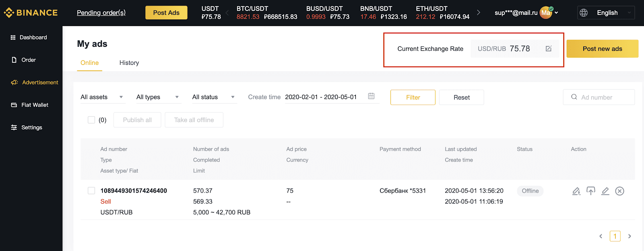The width and height of the screenshot is (644, 251).
Task: Expand the All assets dropdown
Action: [x=103, y=97]
